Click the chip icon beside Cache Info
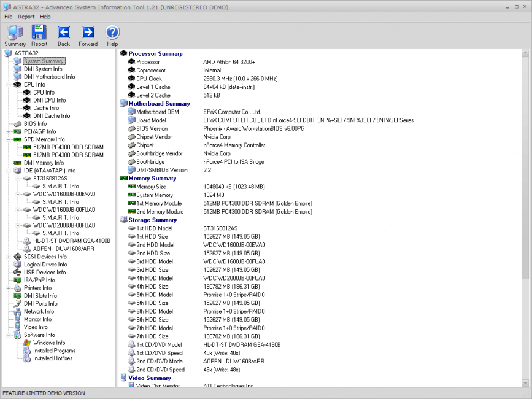 (27, 108)
